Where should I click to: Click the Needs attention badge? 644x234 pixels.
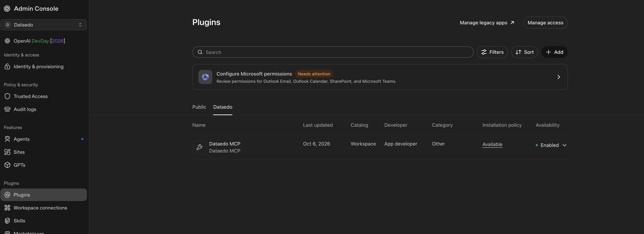[314, 74]
